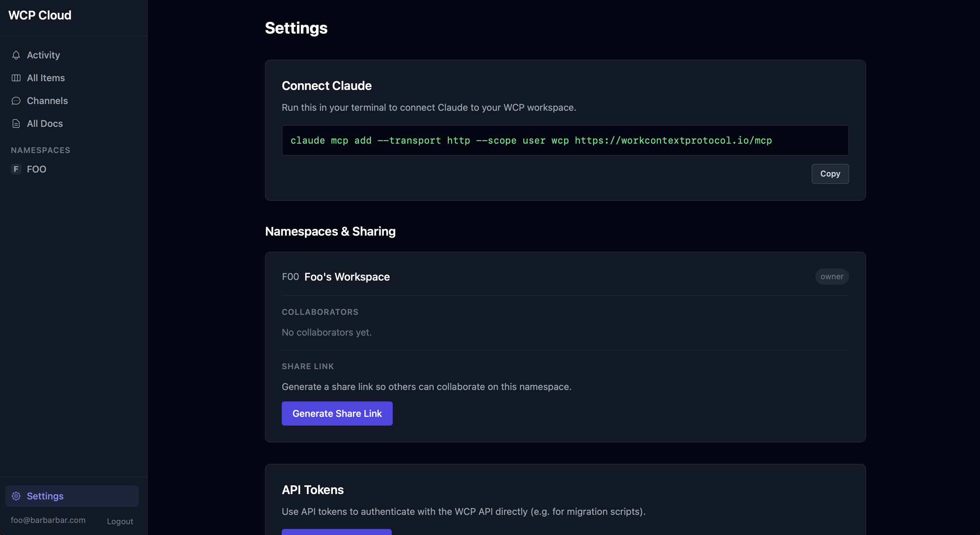
Task: Open the Activity page from the sidebar
Action: 43,55
